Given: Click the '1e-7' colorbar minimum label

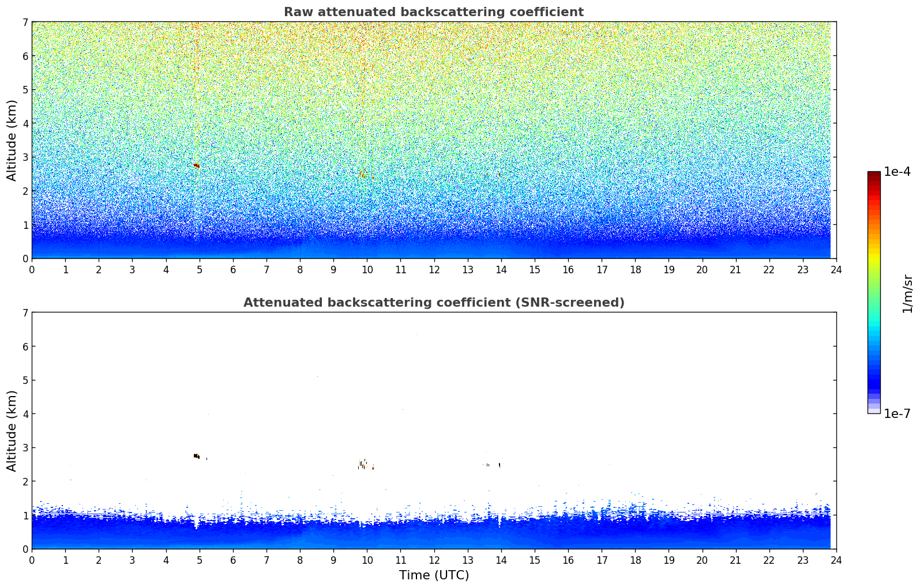Looking at the screenshot, I should pos(897,414).
